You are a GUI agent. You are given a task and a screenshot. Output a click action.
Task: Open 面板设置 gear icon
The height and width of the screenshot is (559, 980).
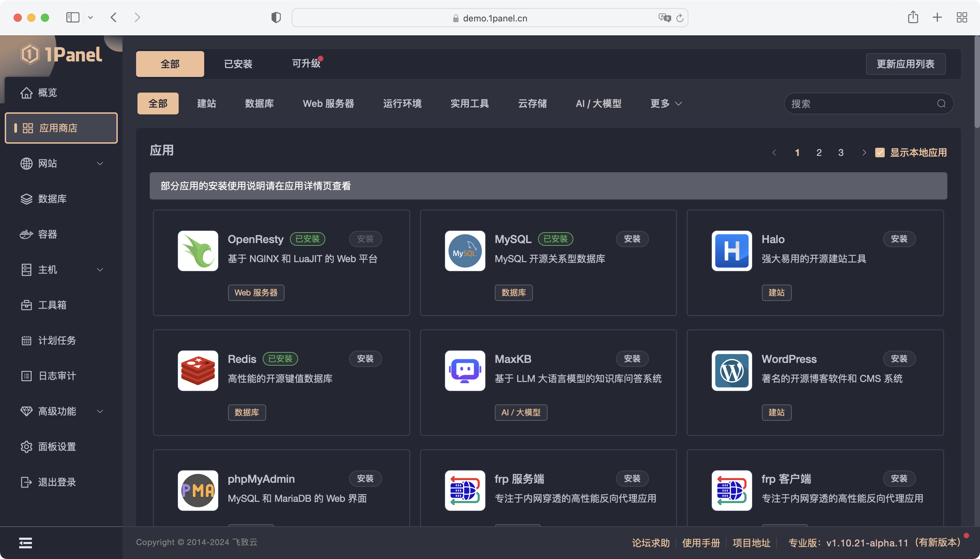pyautogui.click(x=26, y=447)
